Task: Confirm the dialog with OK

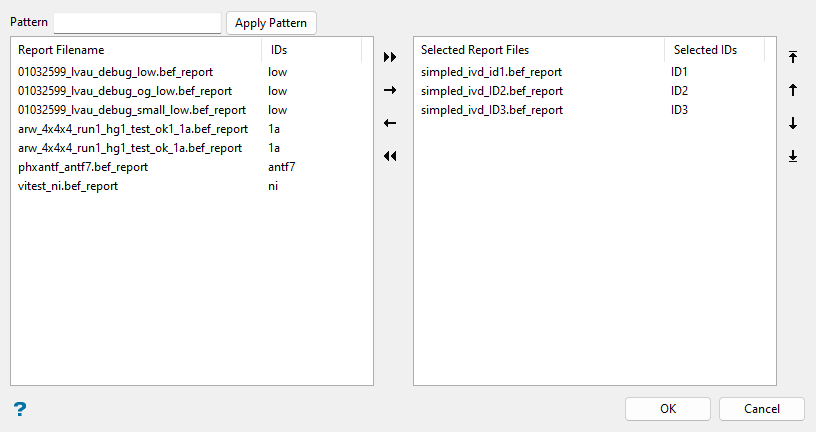Action: tap(668, 408)
